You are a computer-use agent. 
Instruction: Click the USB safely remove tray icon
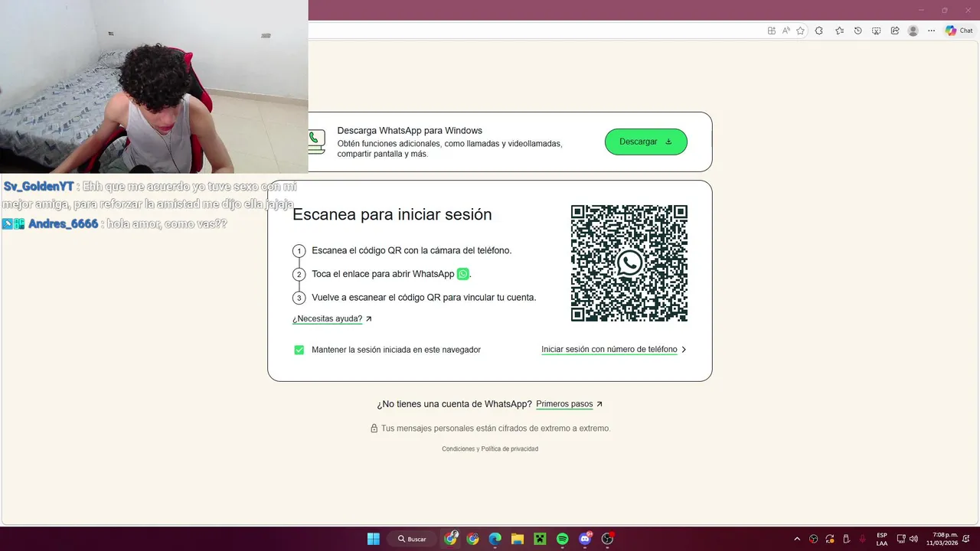(x=846, y=539)
